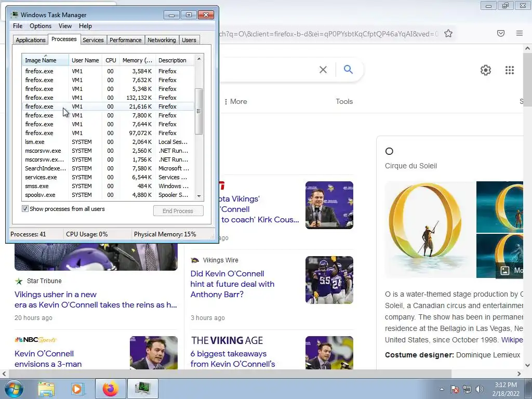Select spoolsv.exe process row

click(108, 195)
